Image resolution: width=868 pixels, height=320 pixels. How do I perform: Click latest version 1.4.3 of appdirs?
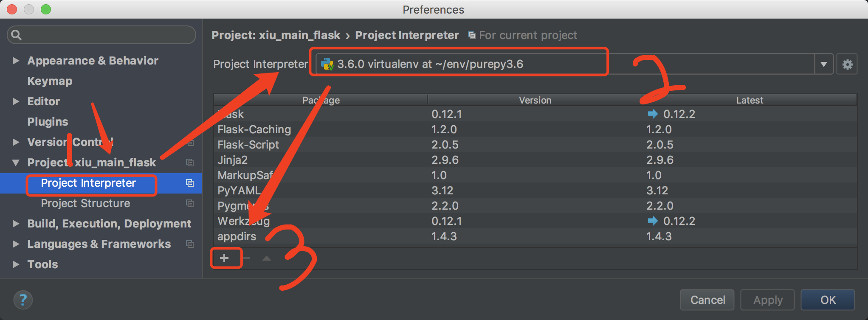point(659,236)
